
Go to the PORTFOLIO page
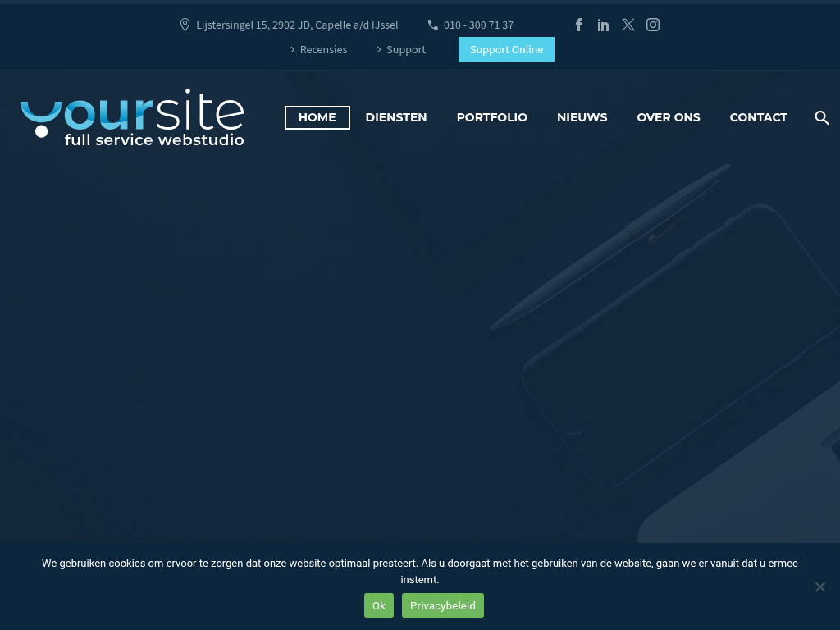(x=492, y=117)
